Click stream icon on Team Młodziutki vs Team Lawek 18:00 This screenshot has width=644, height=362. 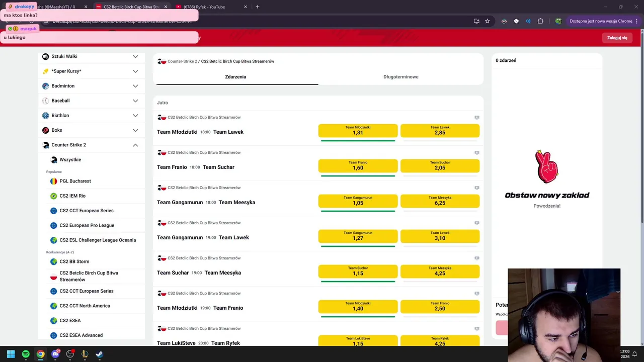(x=477, y=117)
